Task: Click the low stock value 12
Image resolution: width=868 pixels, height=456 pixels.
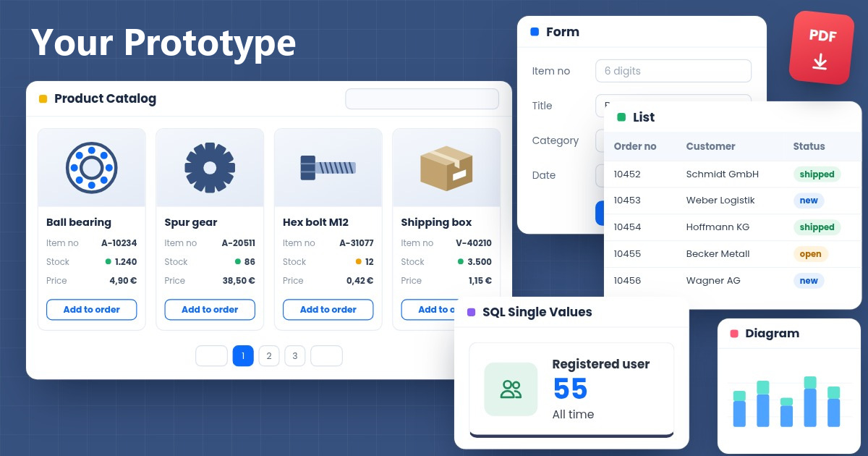Action: [369, 262]
